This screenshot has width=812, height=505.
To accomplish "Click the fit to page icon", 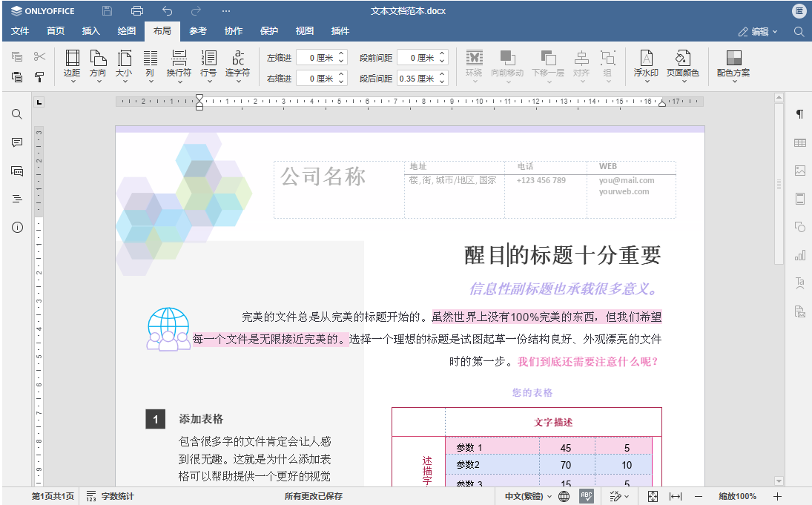I will coord(653,496).
